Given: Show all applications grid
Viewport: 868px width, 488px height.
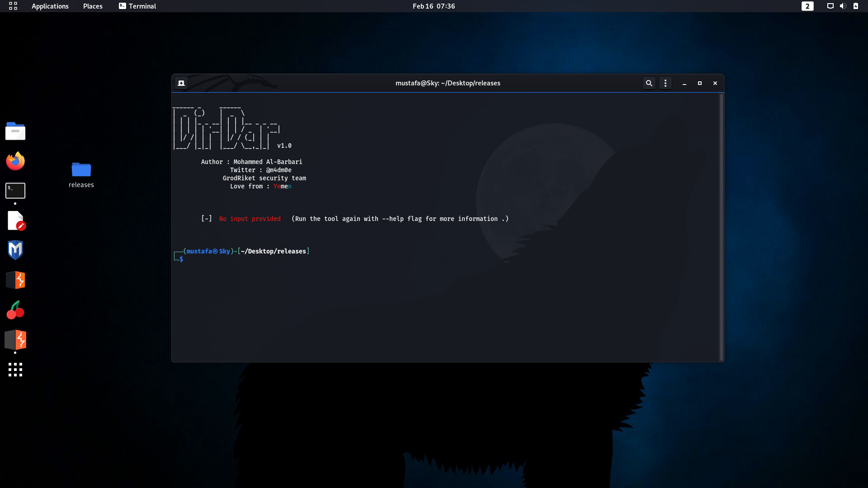Looking at the screenshot, I should coord(15,370).
